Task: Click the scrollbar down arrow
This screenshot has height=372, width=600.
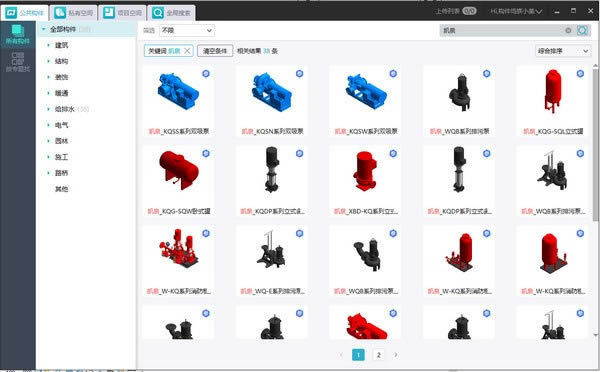Action: 595,335
